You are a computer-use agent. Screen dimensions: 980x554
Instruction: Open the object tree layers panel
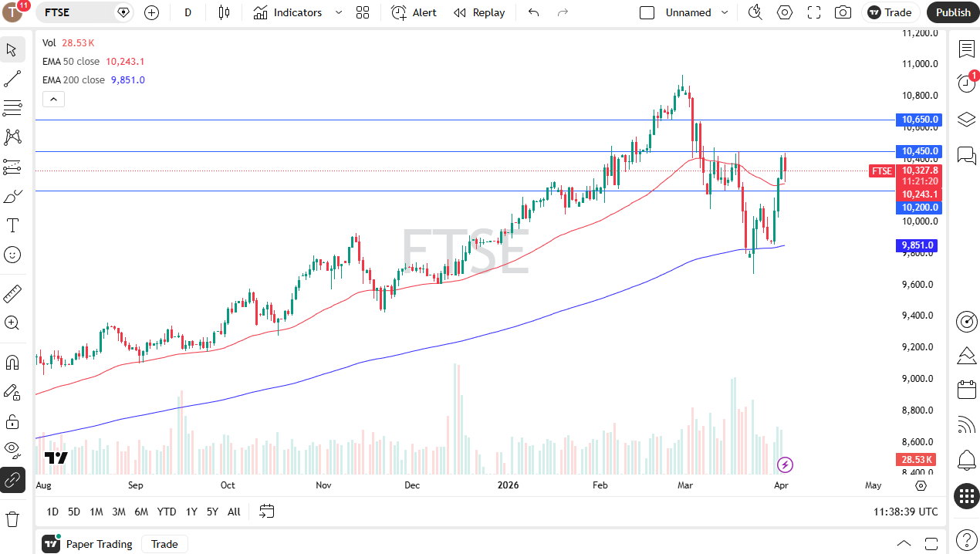tap(966, 119)
